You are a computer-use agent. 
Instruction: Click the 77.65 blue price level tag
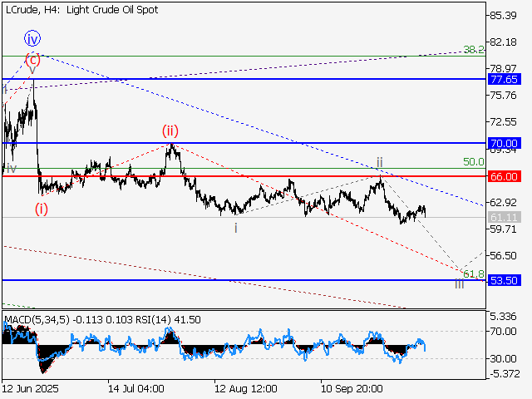505,79
